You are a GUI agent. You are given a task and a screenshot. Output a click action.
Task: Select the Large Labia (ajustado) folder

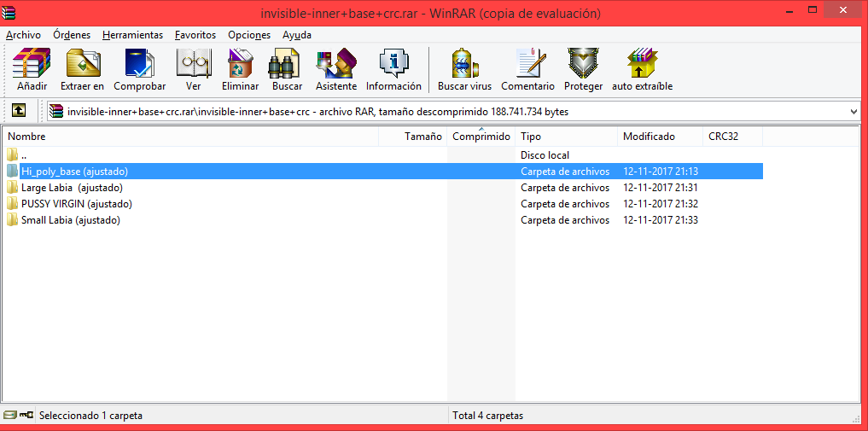(72, 188)
